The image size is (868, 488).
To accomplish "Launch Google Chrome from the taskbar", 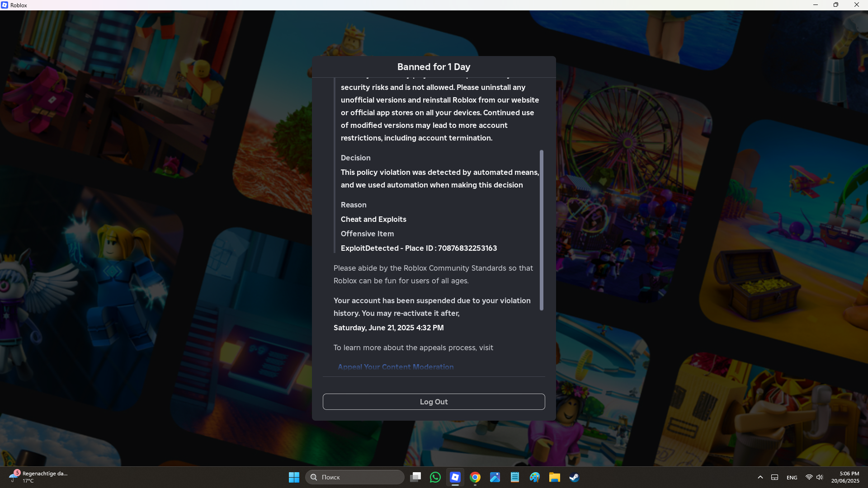I will pyautogui.click(x=475, y=477).
